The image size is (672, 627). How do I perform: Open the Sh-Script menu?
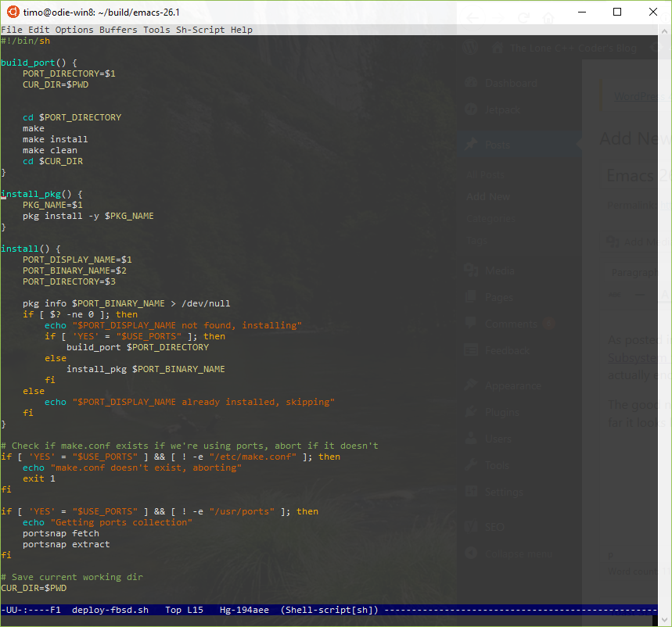200,30
